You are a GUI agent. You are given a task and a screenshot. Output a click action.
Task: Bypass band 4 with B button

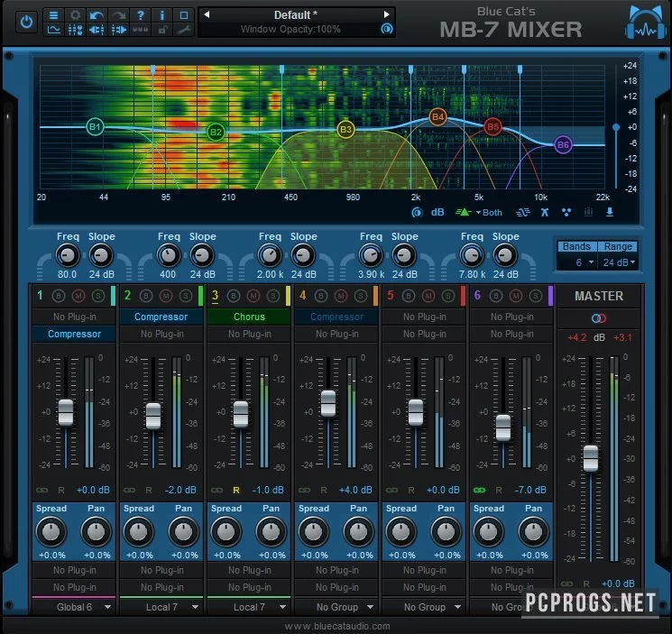(321, 296)
